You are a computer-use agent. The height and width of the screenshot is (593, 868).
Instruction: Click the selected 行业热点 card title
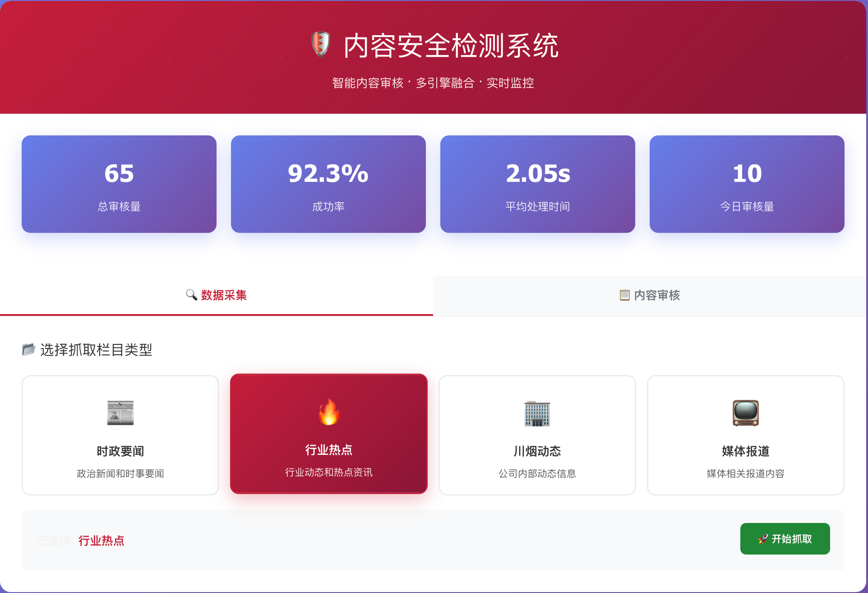[329, 450]
